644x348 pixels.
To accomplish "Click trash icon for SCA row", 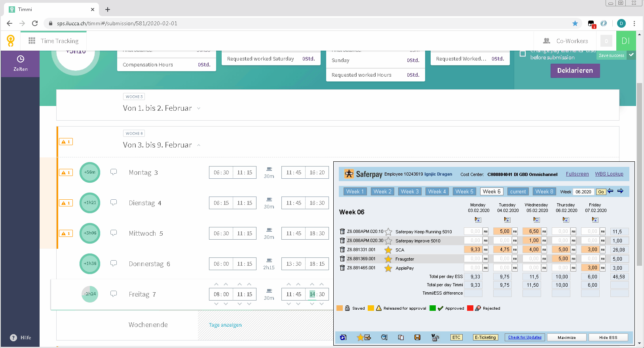I will pyautogui.click(x=342, y=250).
